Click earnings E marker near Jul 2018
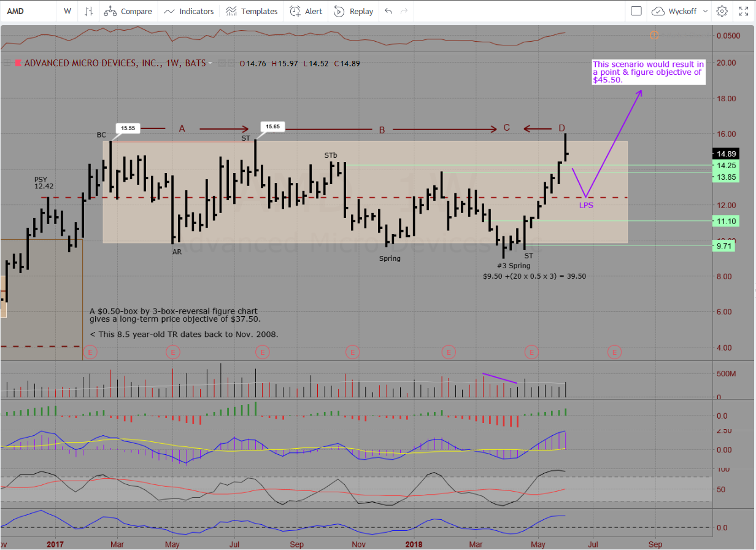Image resolution: width=756 pixels, height=550 pixels. [614, 352]
